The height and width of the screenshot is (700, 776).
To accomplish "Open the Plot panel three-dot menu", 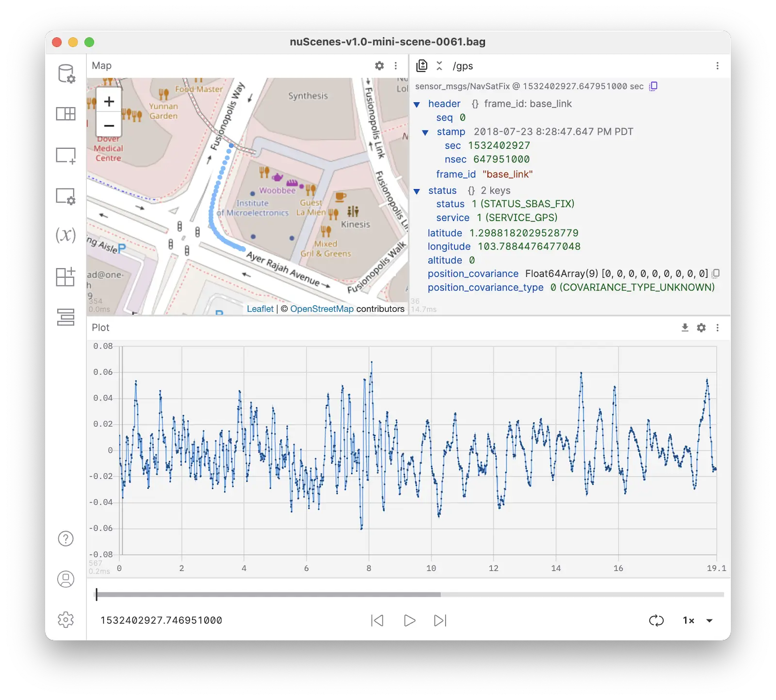I will point(717,328).
